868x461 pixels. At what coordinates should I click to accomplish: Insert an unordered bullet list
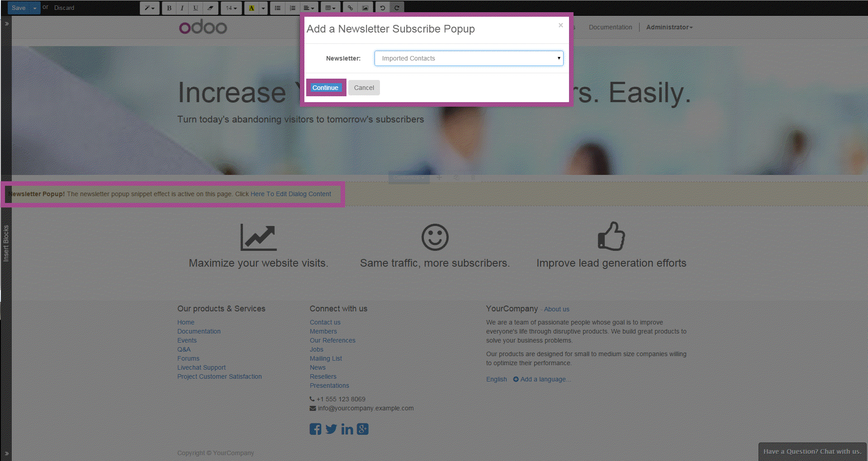[278, 8]
